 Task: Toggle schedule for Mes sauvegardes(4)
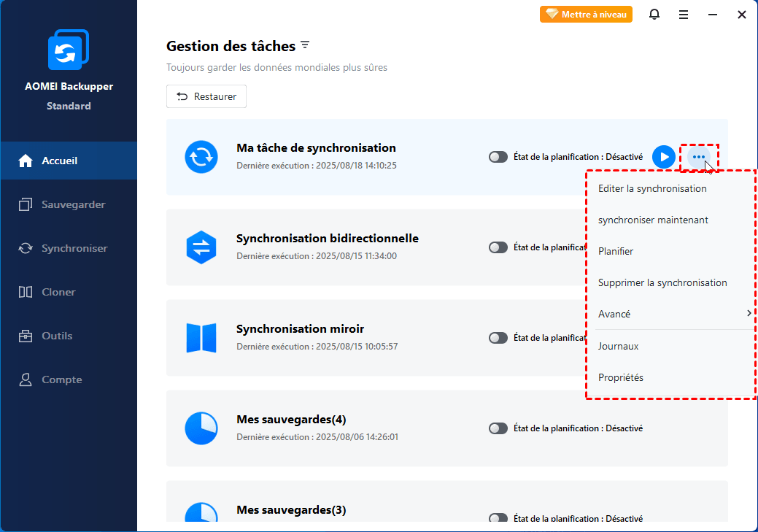coord(498,428)
